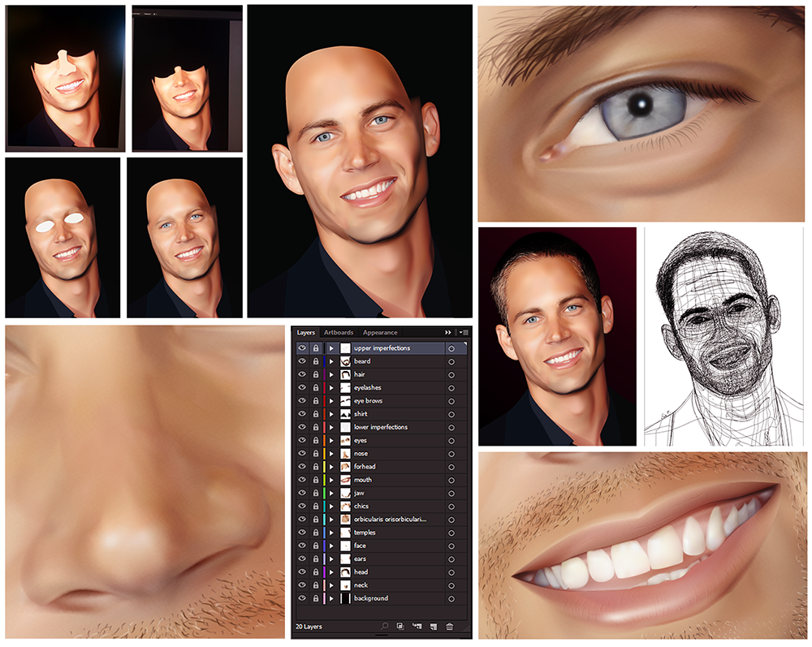Click the yellow color bar of forhead layer
The image size is (812, 647).
coord(324,466)
